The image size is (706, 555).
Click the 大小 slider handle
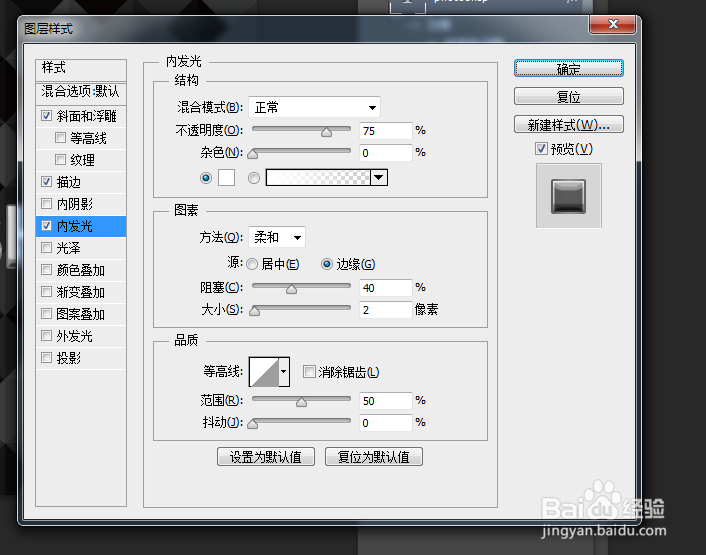pos(254,311)
